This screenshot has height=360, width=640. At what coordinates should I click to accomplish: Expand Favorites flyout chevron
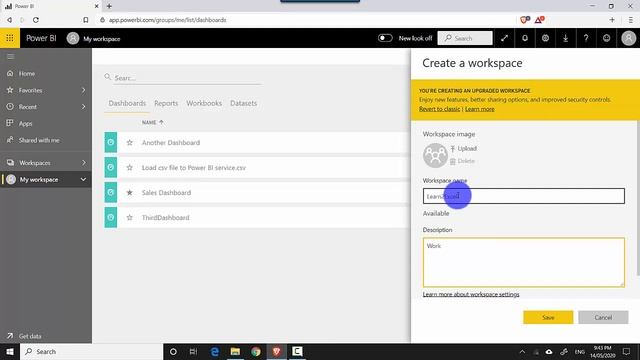coord(83,90)
